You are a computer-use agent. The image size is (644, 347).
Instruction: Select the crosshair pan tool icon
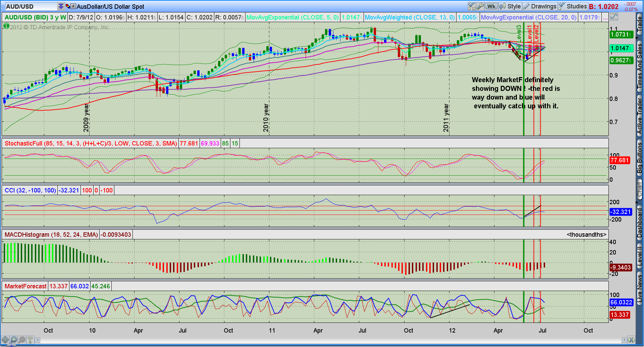click(5, 340)
